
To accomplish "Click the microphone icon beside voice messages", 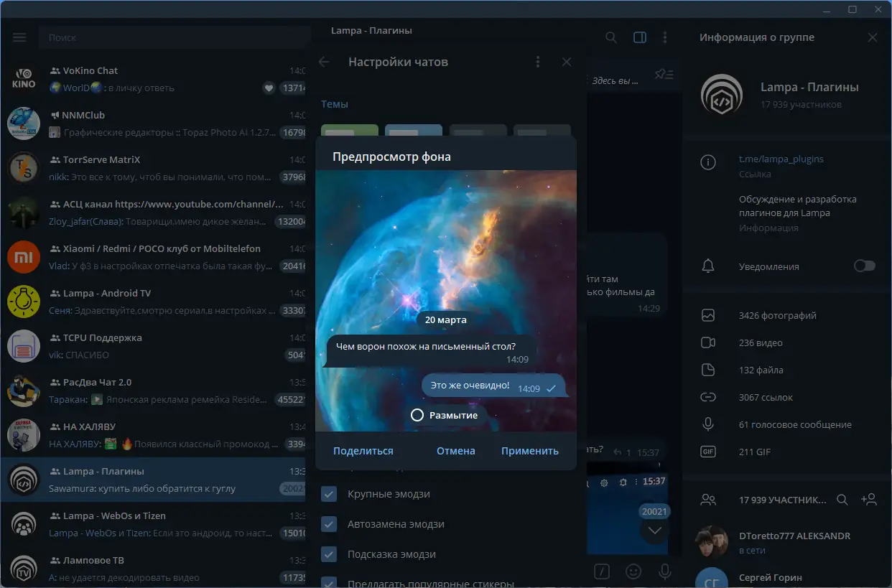I will [x=708, y=424].
